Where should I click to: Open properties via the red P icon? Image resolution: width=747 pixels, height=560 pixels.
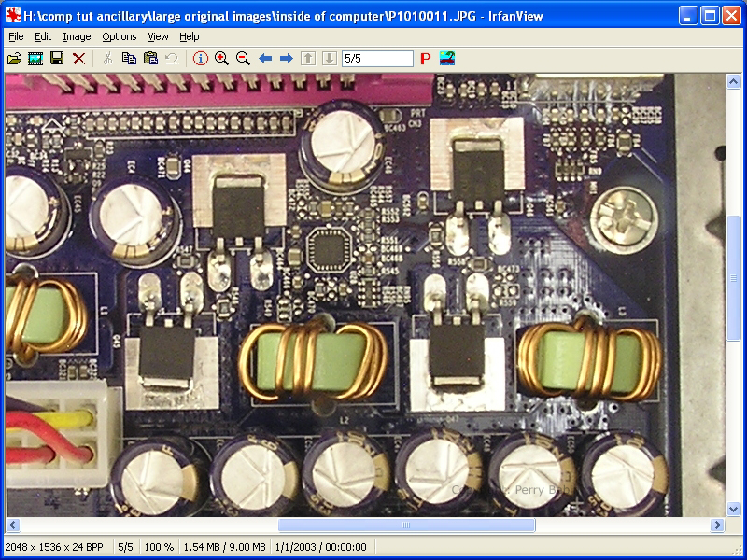click(426, 59)
